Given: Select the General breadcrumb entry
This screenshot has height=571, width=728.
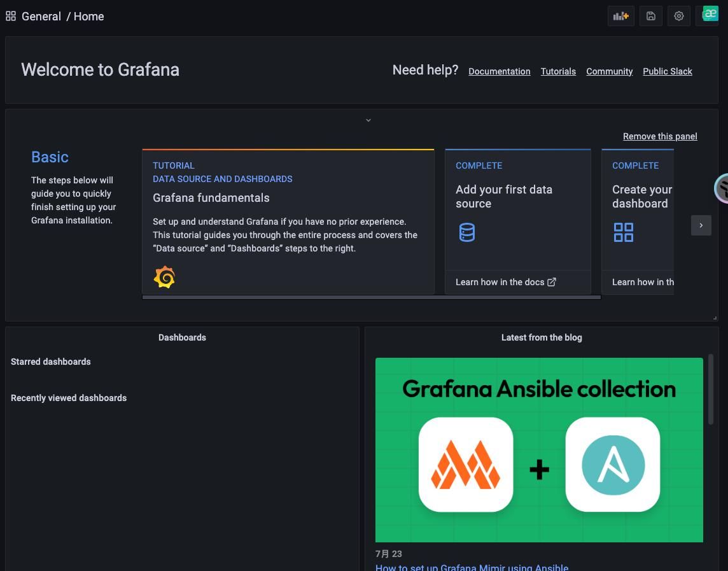Looking at the screenshot, I should (x=41, y=17).
